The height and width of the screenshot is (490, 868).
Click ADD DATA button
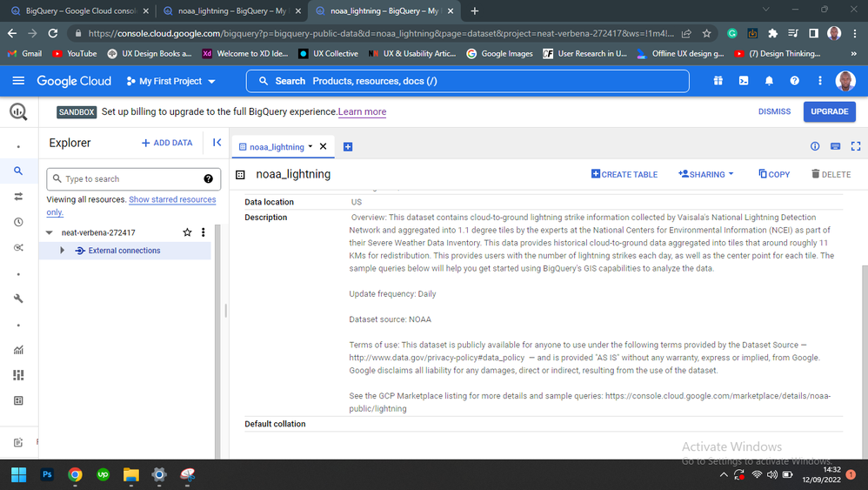(x=167, y=143)
